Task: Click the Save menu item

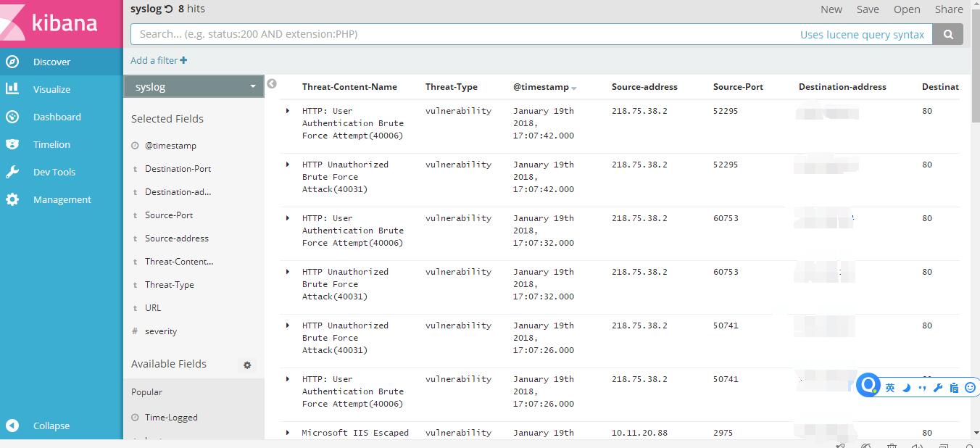Action: 868,9
